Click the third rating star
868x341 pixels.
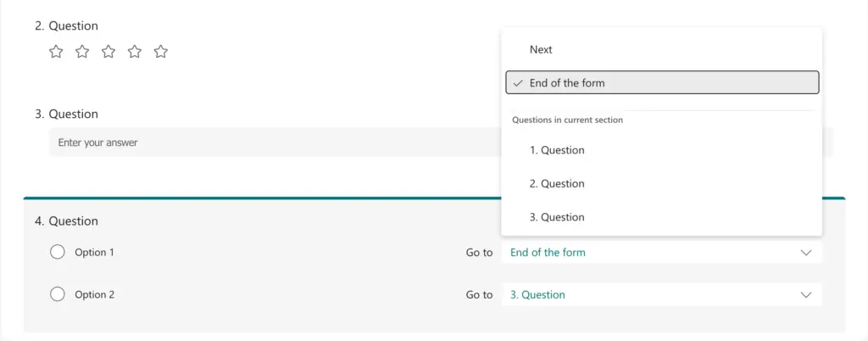[x=108, y=52]
